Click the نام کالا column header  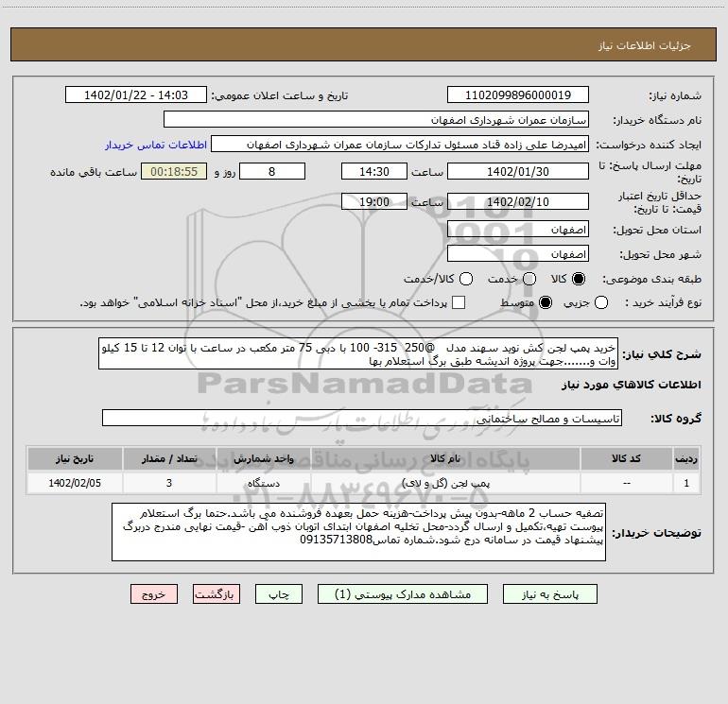coord(445,458)
